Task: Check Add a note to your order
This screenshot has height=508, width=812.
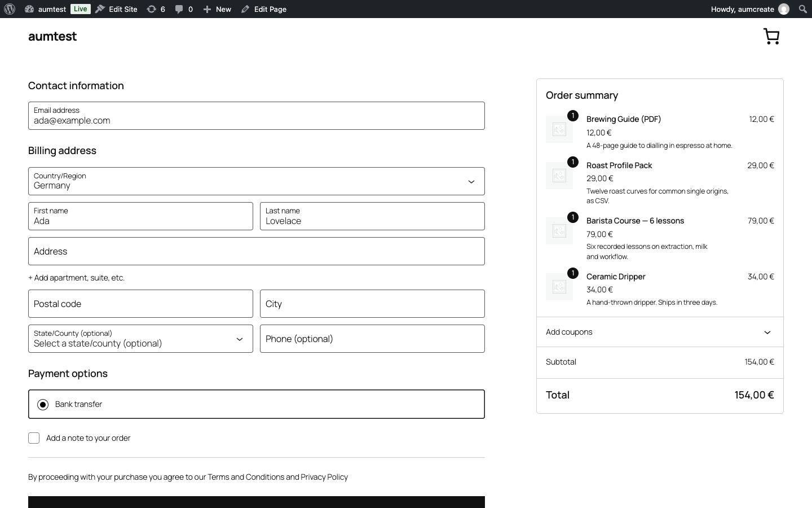Action: coord(34,438)
